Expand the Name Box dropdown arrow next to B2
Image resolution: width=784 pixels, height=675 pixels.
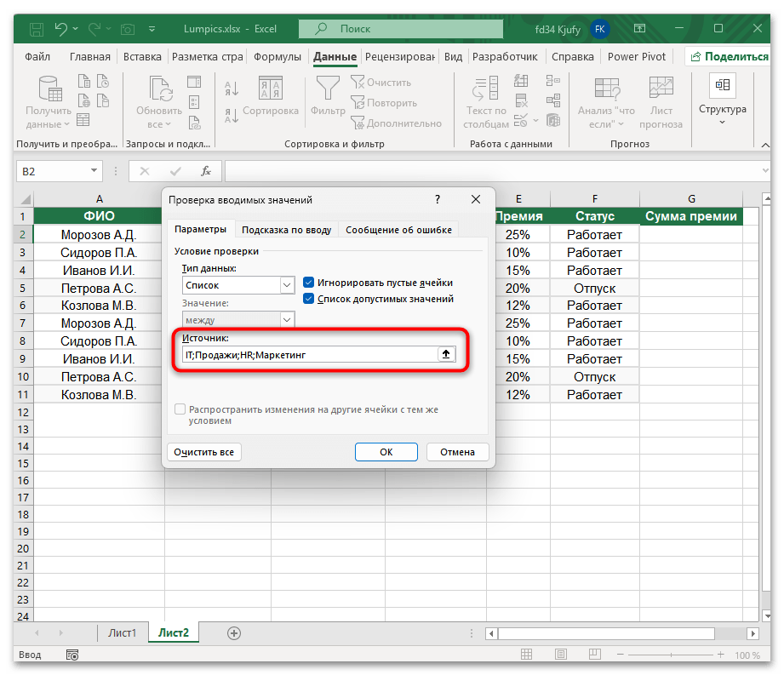[x=94, y=171]
